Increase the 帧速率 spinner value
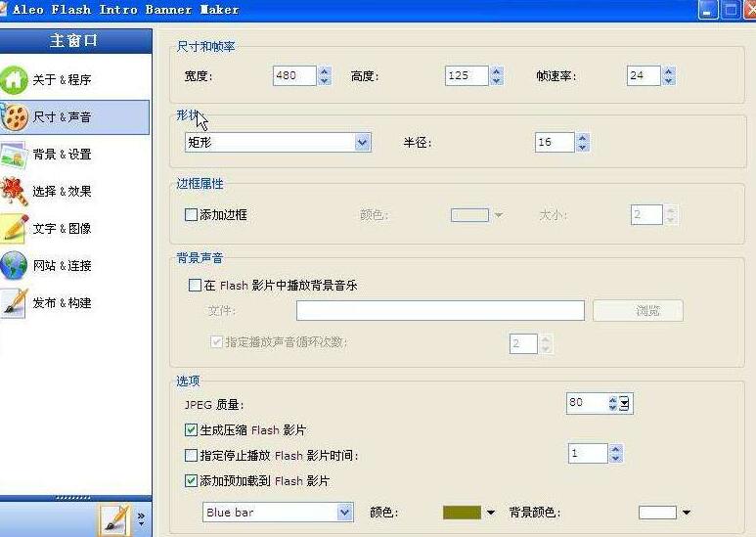The image size is (756, 537). [668, 71]
